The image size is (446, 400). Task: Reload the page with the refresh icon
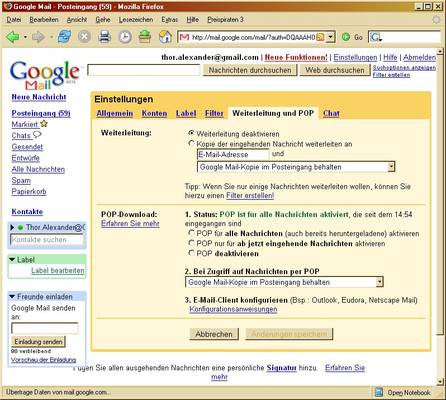(64, 37)
